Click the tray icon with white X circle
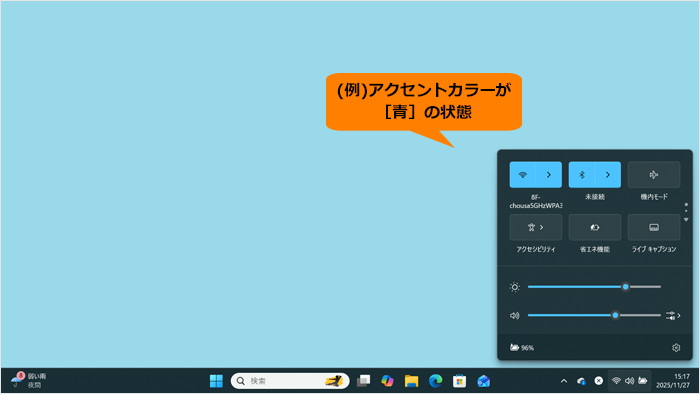The width and height of the screenshot is (700, 394). [599, 381]
